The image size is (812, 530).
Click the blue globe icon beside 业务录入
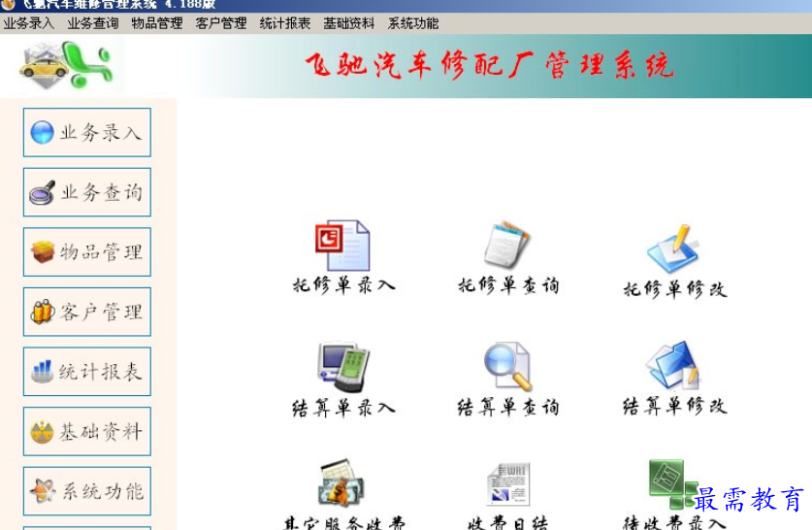tap(42, 132)
